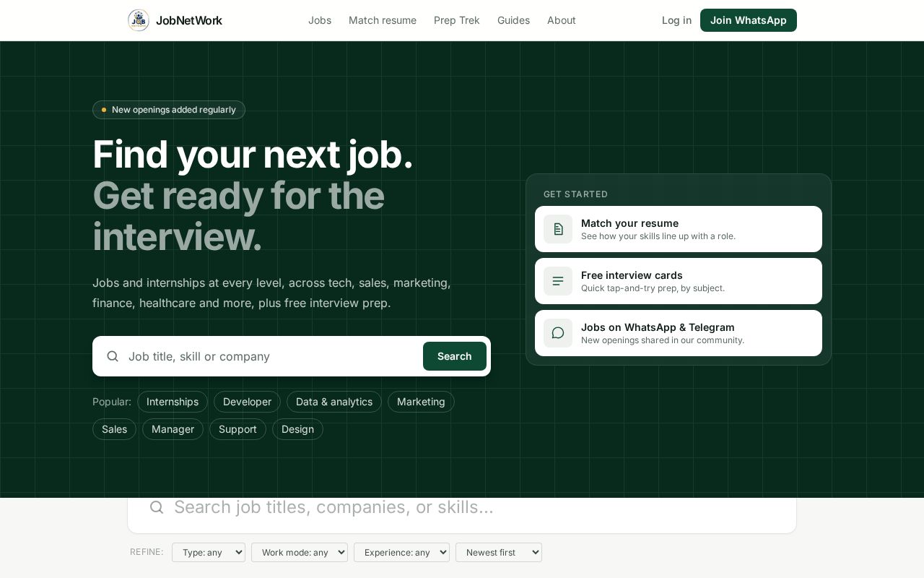924x578 pixels.
Task: Expand the Experience: any dropdown
Action: coord(401,552)
